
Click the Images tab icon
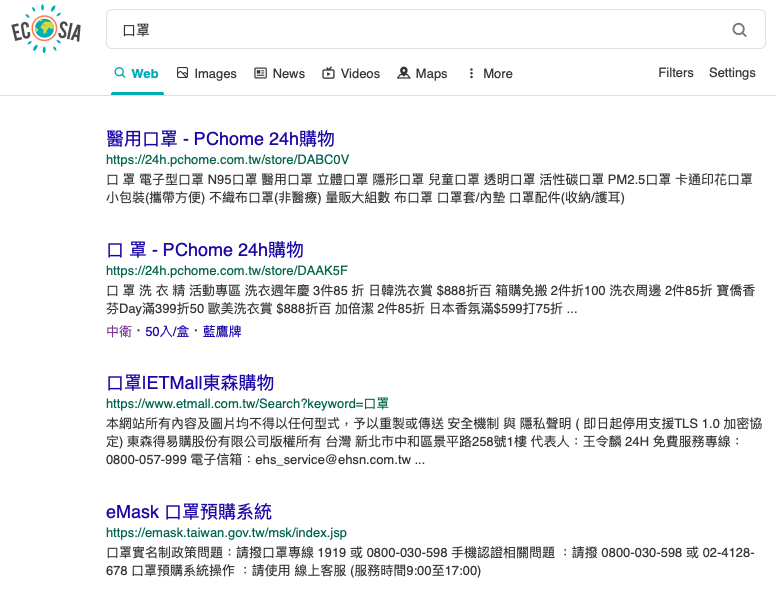(x=183, y=73)
